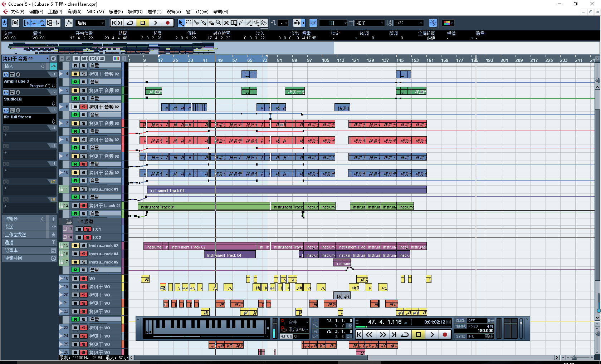Open the Pool window
Screen dimensions: 601x364
[x=49, y=23]
